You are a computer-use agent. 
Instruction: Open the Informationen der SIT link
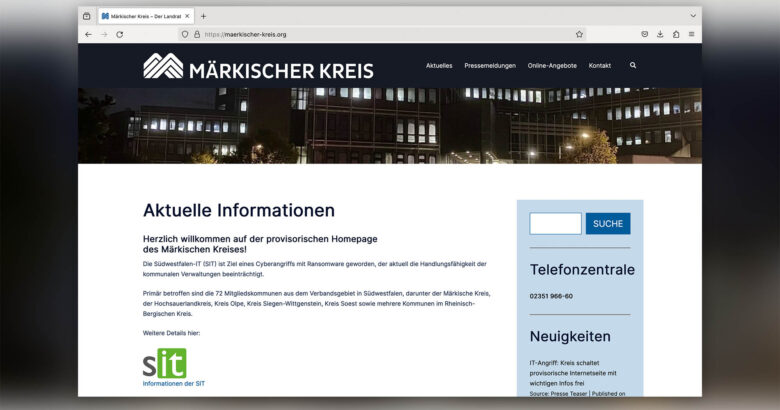coord(174,384)
